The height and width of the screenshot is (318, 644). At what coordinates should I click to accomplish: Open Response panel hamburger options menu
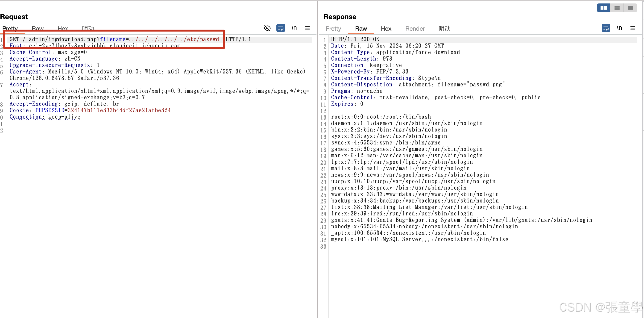coord(632,28)
